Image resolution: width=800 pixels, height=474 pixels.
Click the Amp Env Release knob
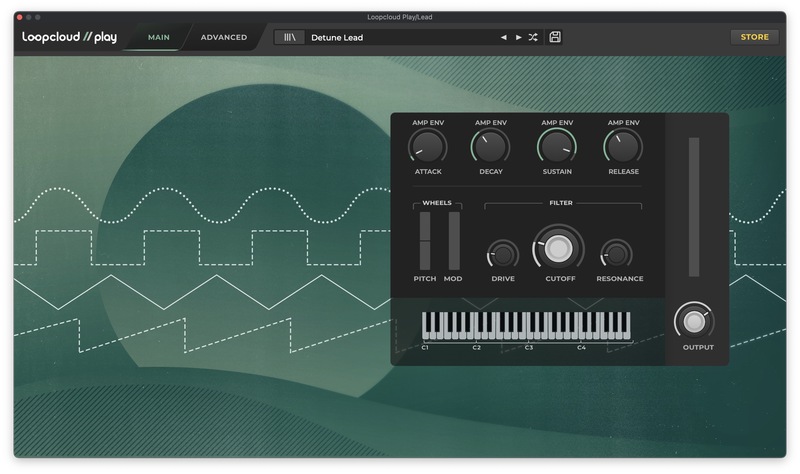pos(622,148)
